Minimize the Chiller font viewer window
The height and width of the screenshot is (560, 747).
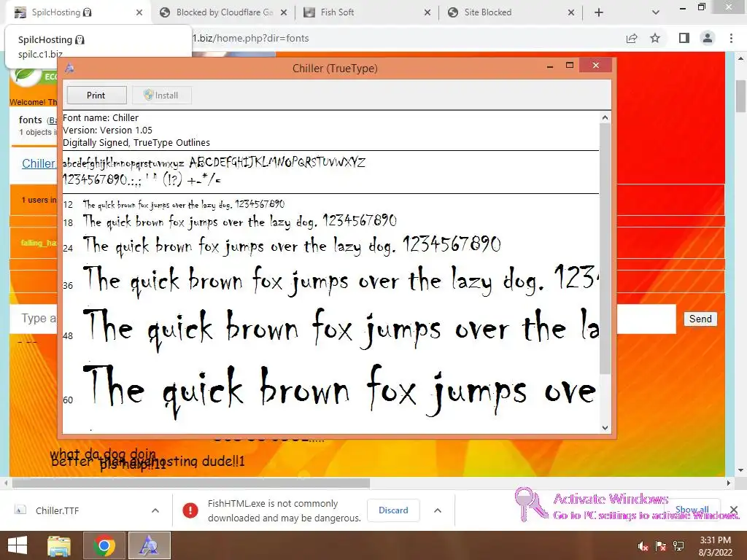coord(550,66)
